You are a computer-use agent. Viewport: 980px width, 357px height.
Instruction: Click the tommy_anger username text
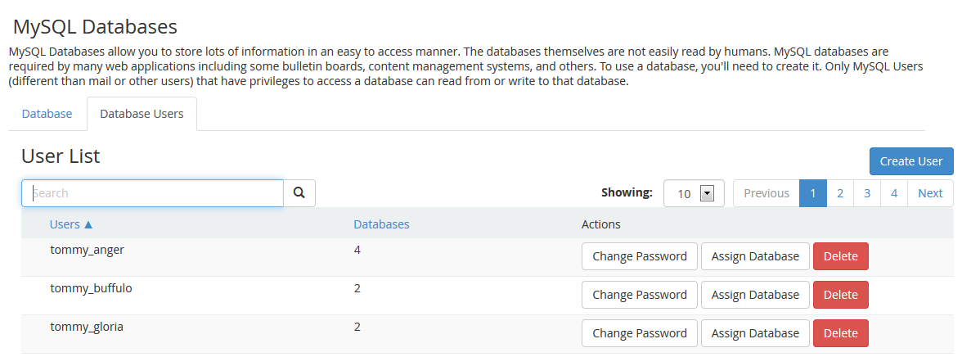pyautogui.click(x=87, y=250)
